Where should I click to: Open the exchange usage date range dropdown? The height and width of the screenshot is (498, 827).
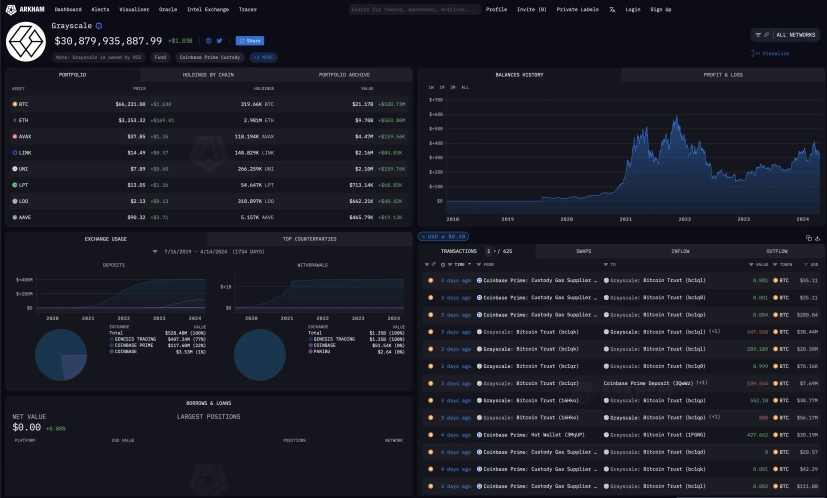pos(208,251)
